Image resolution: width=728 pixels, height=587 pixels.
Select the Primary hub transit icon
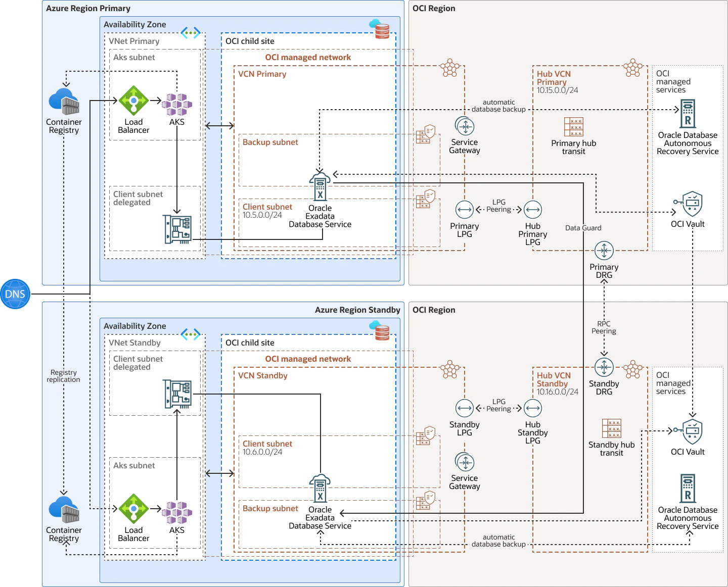click(574, 127)
